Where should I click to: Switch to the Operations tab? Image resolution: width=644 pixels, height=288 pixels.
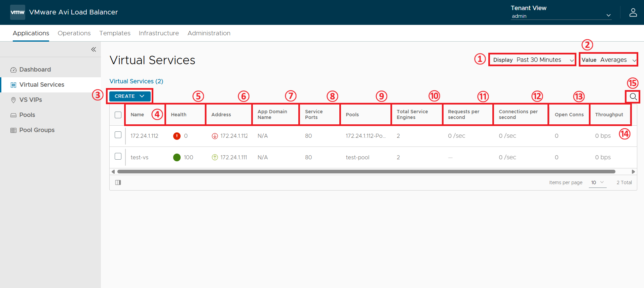coord(74,33)
